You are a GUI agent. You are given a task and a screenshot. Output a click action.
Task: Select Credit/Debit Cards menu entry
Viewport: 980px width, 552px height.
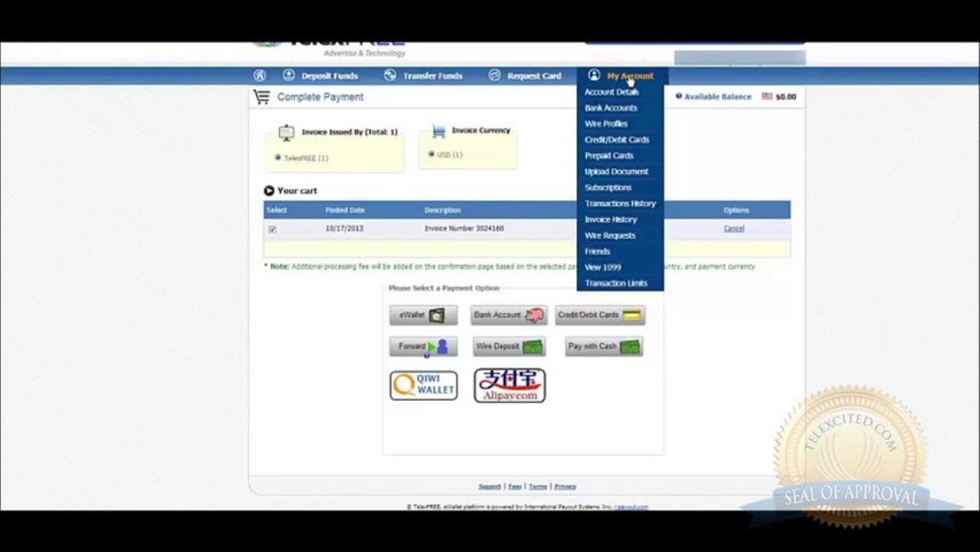(x=617, y=140)
